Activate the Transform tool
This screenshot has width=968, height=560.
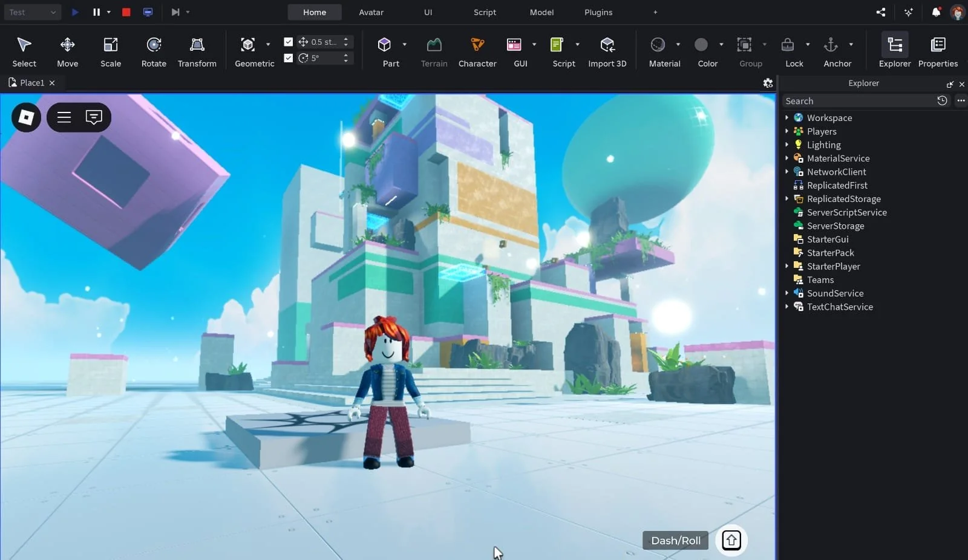197,52
